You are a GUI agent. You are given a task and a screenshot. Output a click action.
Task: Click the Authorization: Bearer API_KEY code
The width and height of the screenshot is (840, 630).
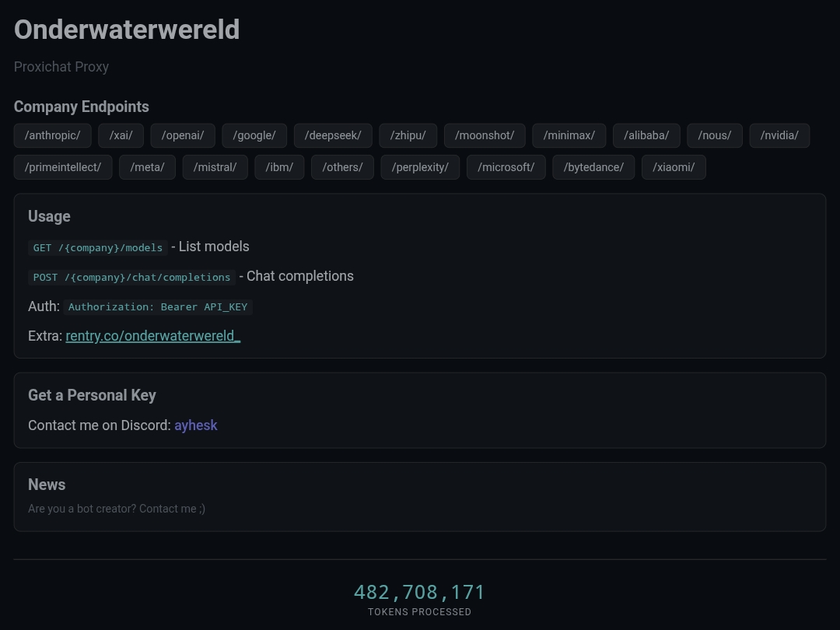coord(158,307)
